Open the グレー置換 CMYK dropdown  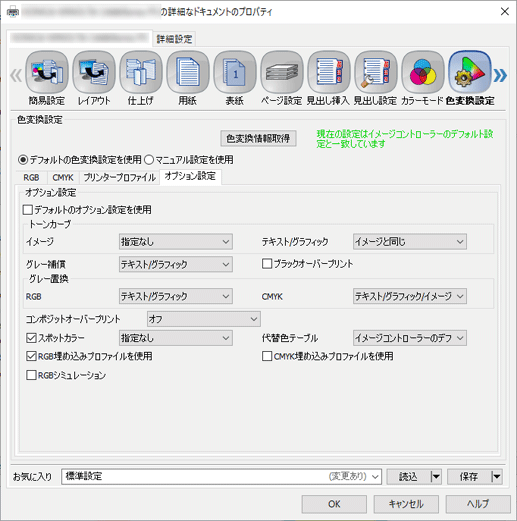(410, 296)
